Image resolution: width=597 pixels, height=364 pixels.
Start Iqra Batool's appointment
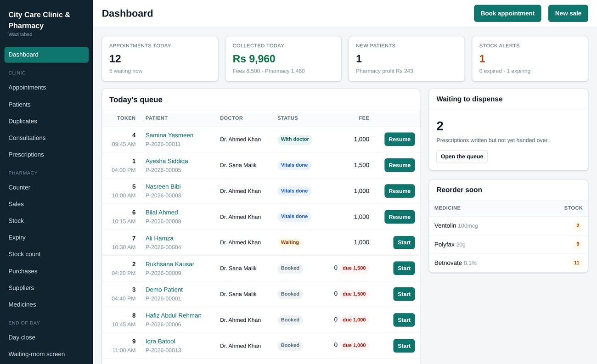pos(404,346)
